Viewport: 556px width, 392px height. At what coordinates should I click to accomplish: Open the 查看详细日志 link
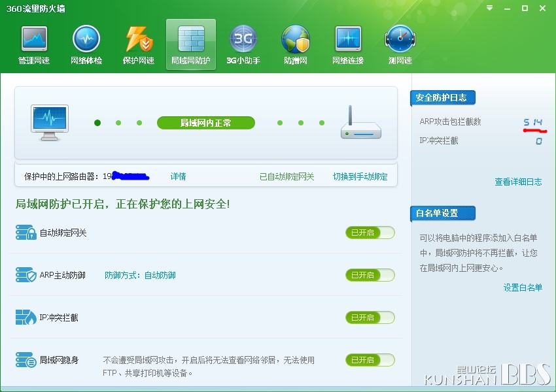click(x=518, y=182)
